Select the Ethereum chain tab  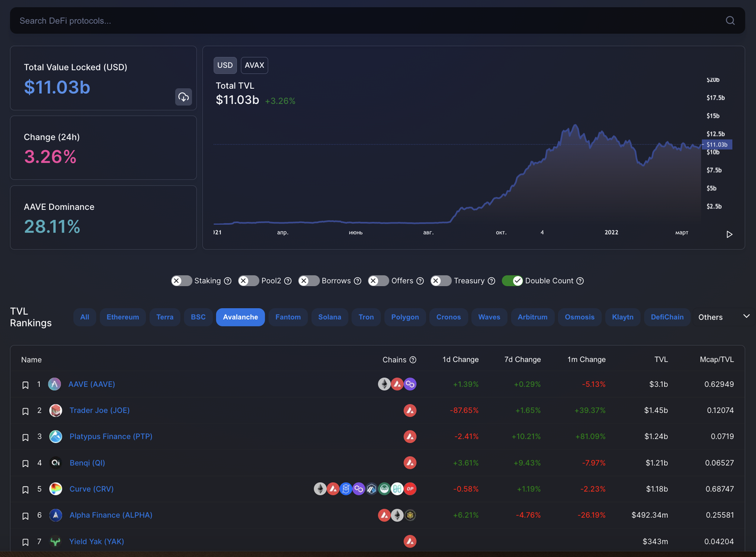tap(123, 317)
